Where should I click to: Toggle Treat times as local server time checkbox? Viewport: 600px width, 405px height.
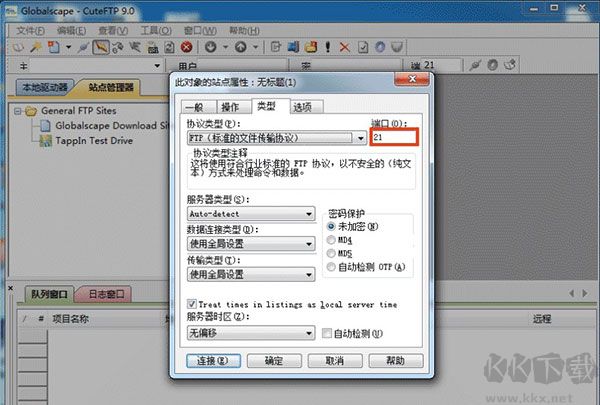point(192,304)
